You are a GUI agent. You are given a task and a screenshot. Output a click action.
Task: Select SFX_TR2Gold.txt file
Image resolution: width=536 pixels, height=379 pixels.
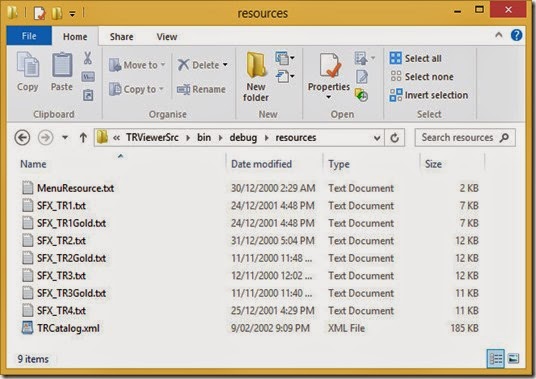[71, 258]
